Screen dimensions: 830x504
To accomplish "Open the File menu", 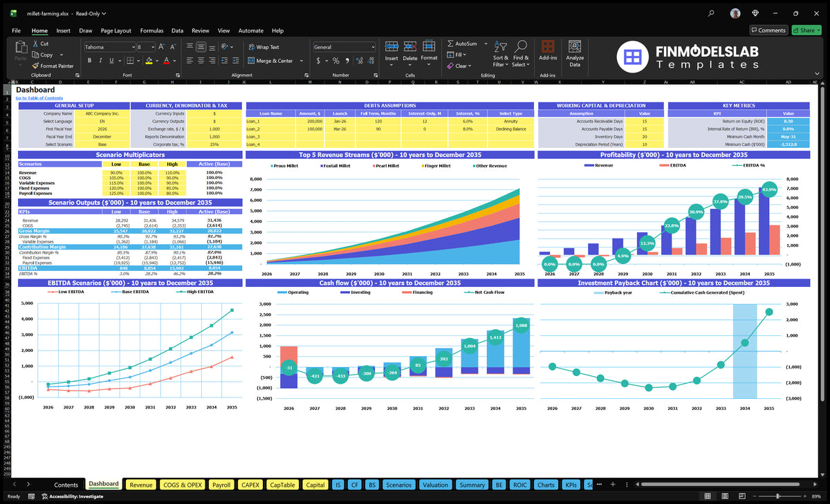I will pos(17,30).
